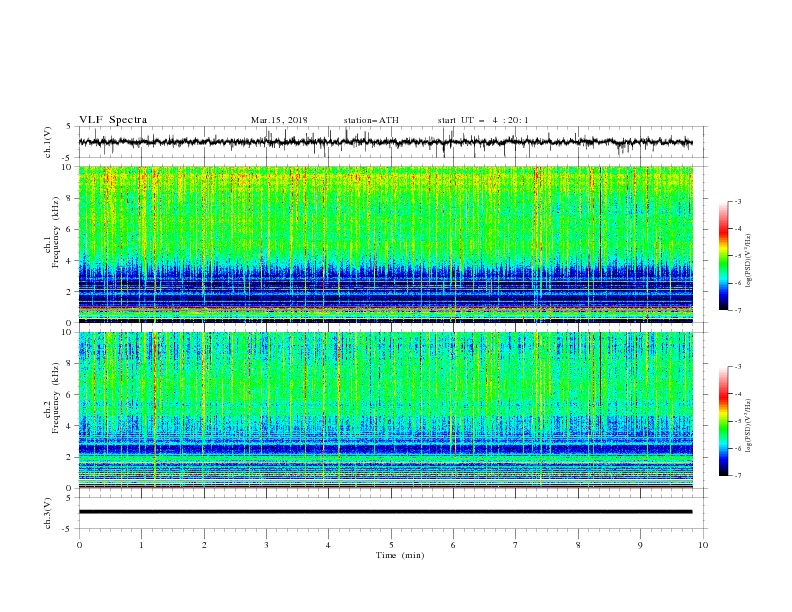Click the "9" tick on the time axis
Image resolution: width=792 pixels, height=612 pixels.
tap(640, 545)
